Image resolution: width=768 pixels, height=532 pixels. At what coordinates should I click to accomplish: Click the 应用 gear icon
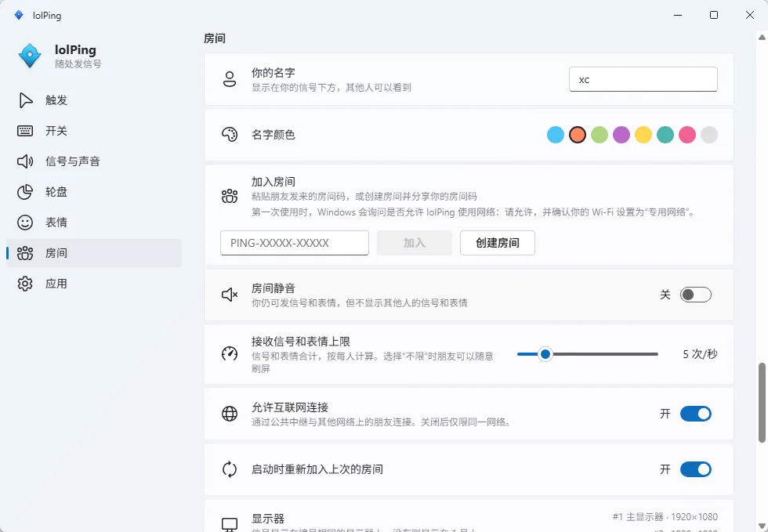(25, 284)
